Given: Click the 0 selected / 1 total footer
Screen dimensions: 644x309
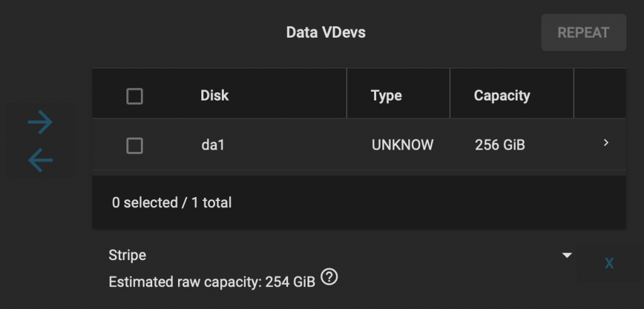Looking at the screenshot, I should coord(172,203).
